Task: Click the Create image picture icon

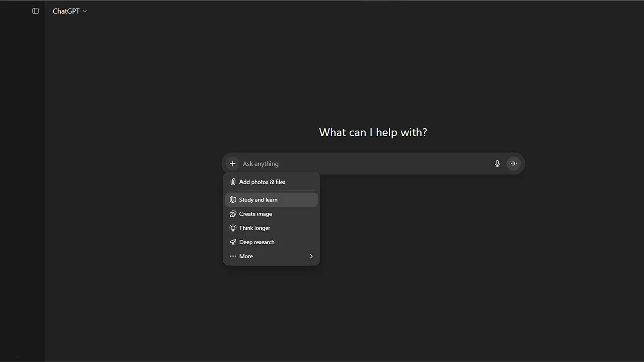Action: pyautogui.click(x=233, y=214)
